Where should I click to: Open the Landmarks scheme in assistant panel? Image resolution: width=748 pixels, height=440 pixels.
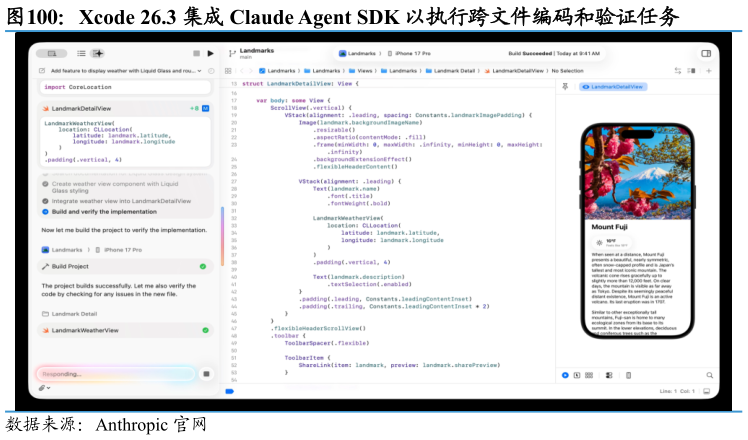[x=62, y=250]
